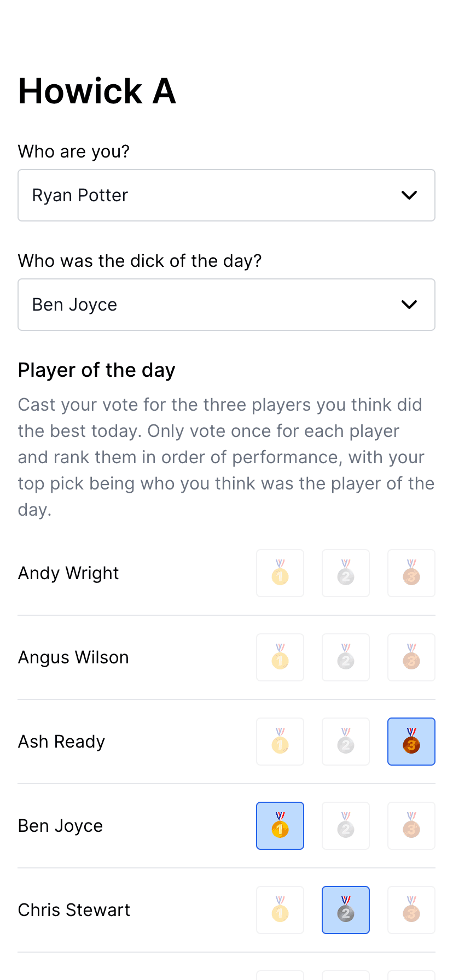Give Andy Wright the gold medal
Screen dimensions: 453x980
[x=280, y=573]
